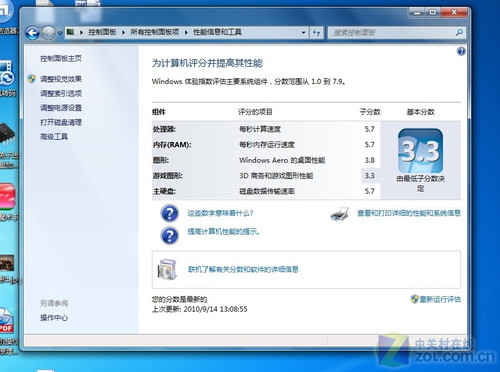Refresh the address bar location

tap(316, 33)
